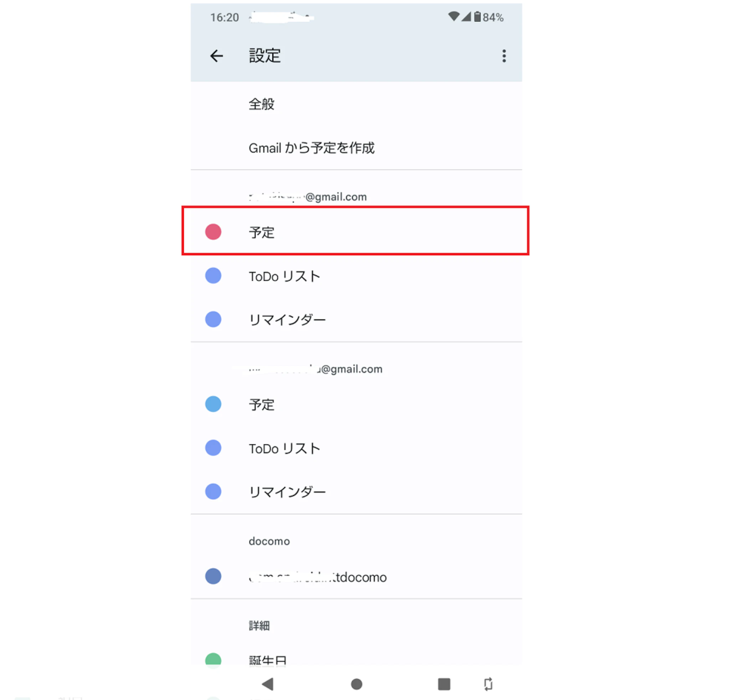Open second account's リマインダー entry
This screenshot has height=700, width=730.
click(x=356, y=491)
